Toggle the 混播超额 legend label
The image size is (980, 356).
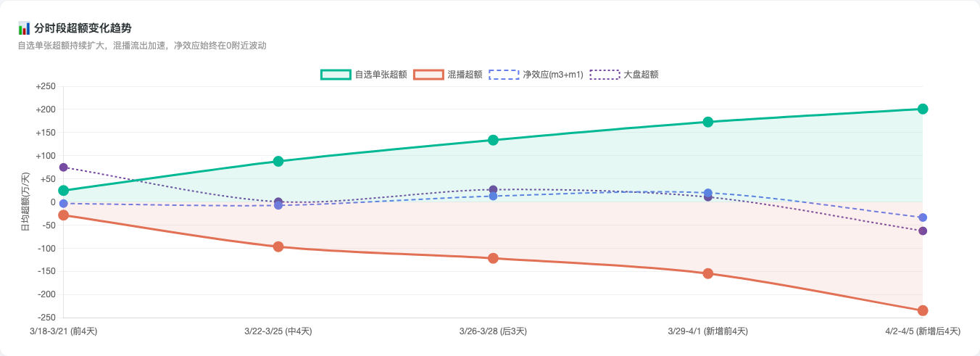point(465,75)
